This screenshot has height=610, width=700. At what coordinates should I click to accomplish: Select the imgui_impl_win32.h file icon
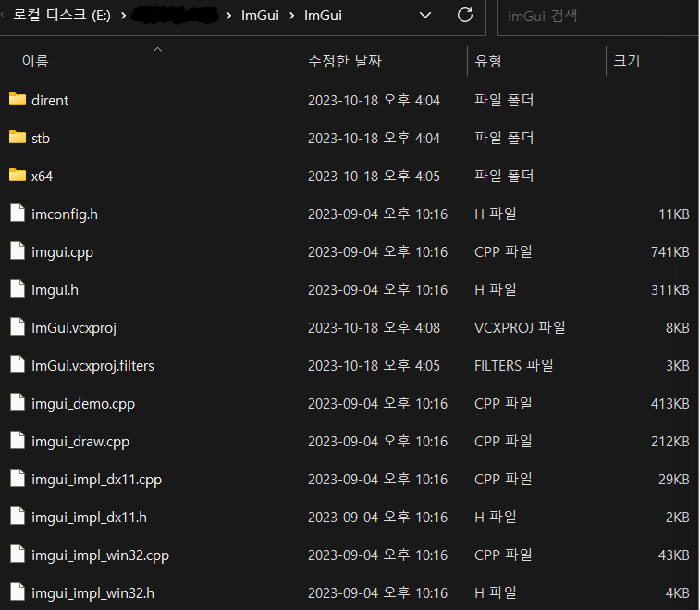(x=18, y=592)
